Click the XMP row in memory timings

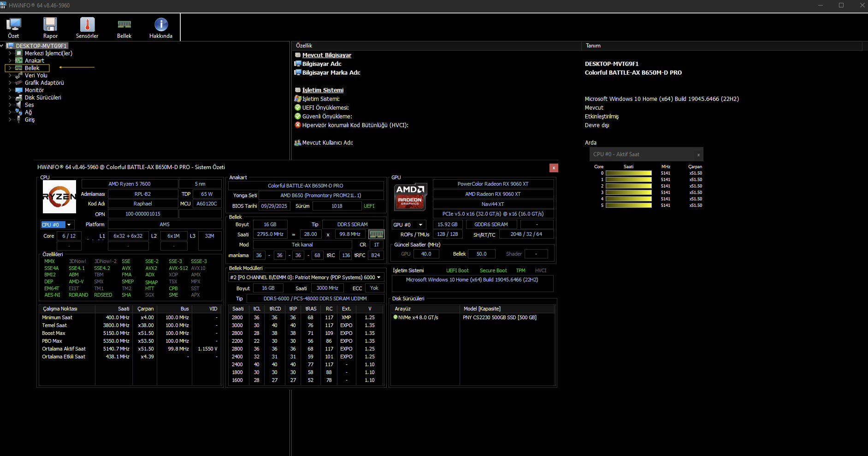306,317
